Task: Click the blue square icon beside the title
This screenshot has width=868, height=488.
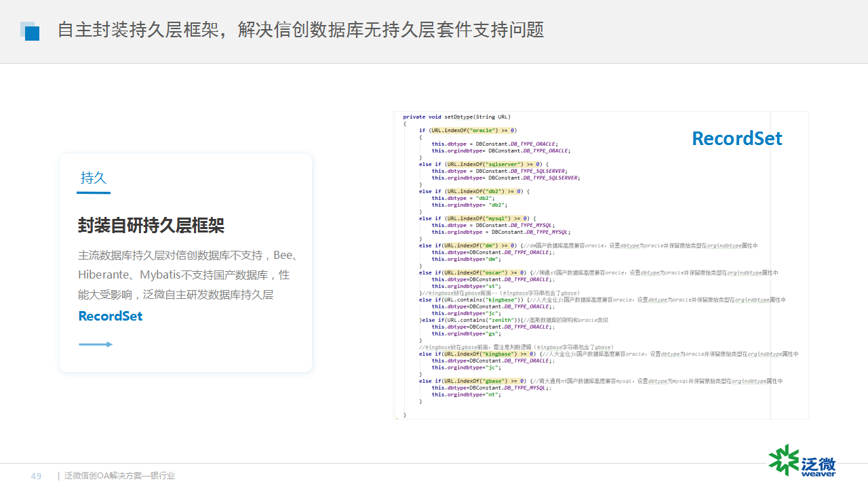Action: (30, 31)
